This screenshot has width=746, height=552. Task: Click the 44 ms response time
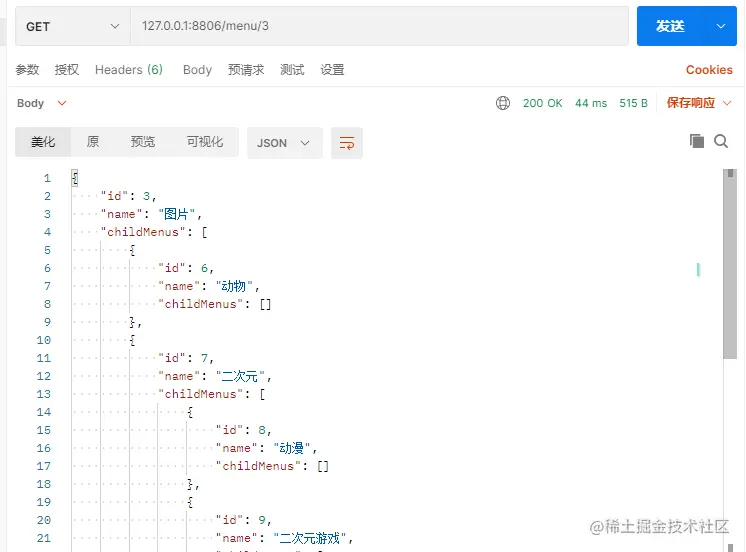pos(591,103)
